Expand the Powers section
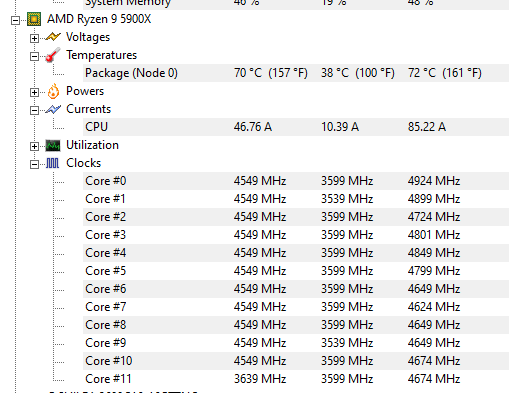The width and height of the screenshot is (509, 393). (34, 92)
